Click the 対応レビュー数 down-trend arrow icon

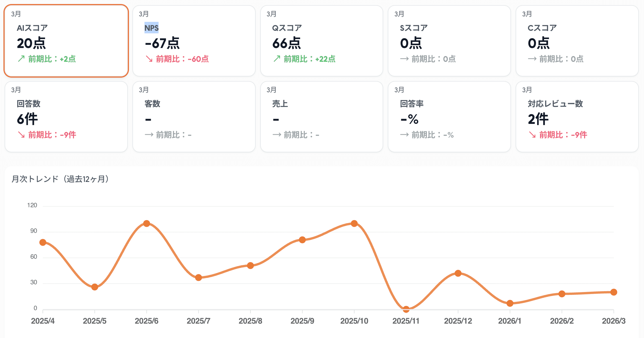click(x=532, y=135)
